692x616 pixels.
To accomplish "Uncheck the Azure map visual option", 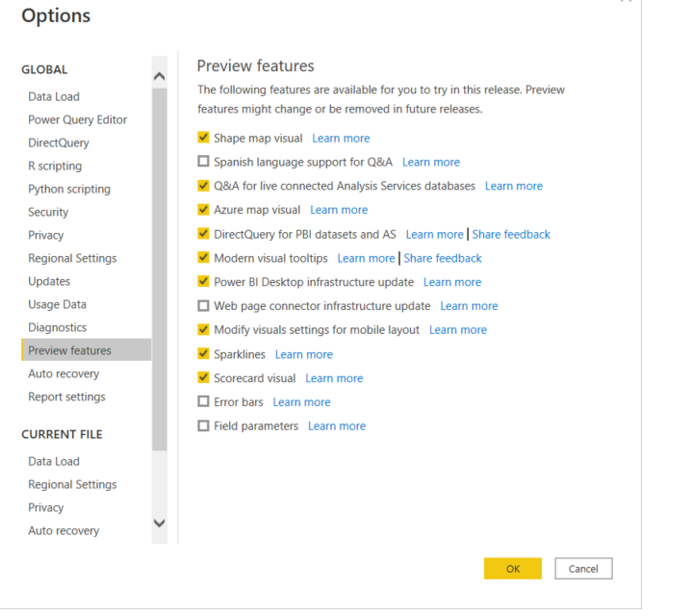I will tap(203, 209).
